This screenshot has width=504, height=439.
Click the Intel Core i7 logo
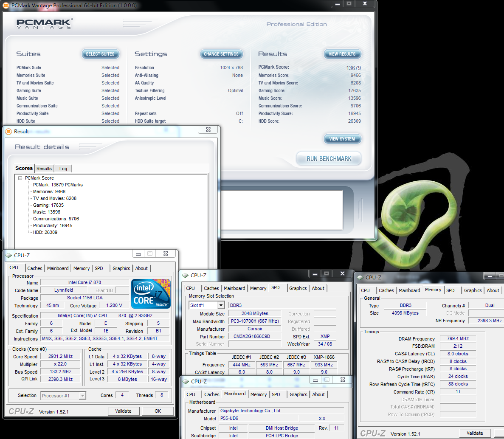[151, 293]
